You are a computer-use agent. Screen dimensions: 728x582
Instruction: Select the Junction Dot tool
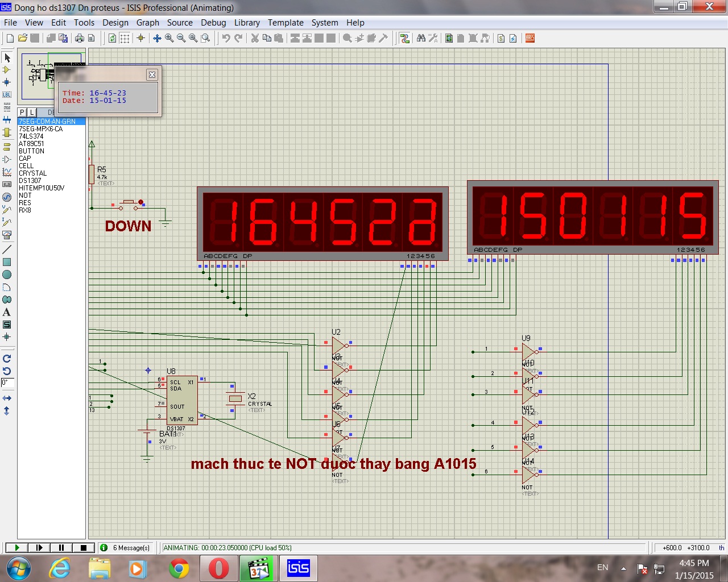point(7,82)
